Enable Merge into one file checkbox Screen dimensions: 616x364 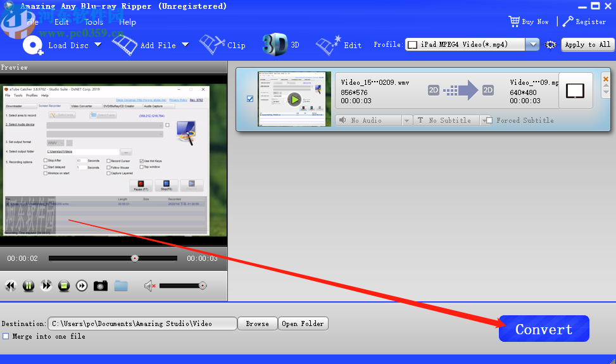pyautogui.click(x=6, y=336)
